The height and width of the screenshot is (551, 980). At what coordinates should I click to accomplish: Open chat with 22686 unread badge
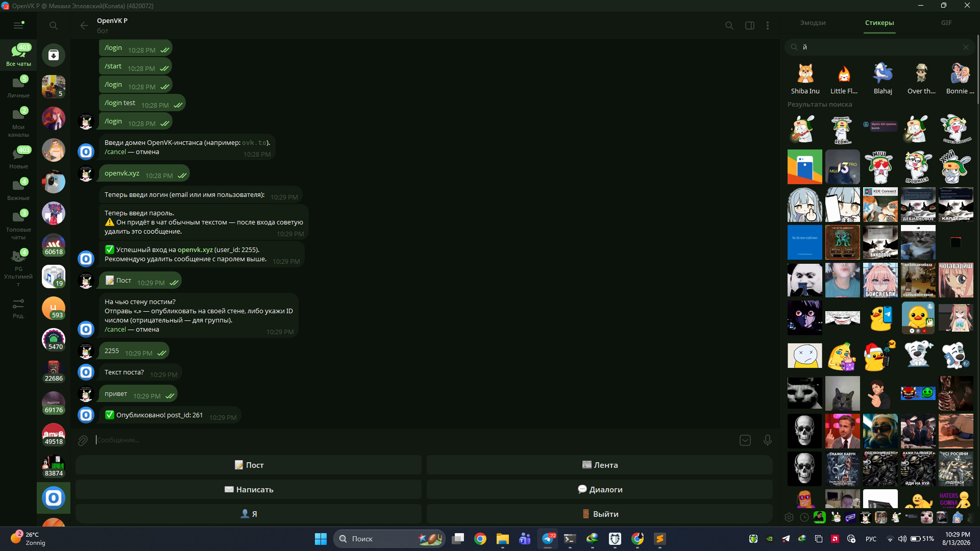coord(54,371)
